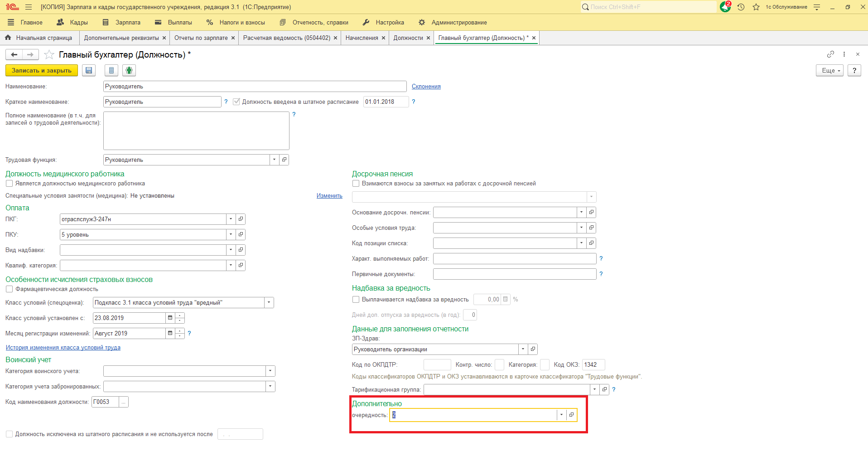
Task: Open the Налоги и взносы menu
Action: [236, 22]
